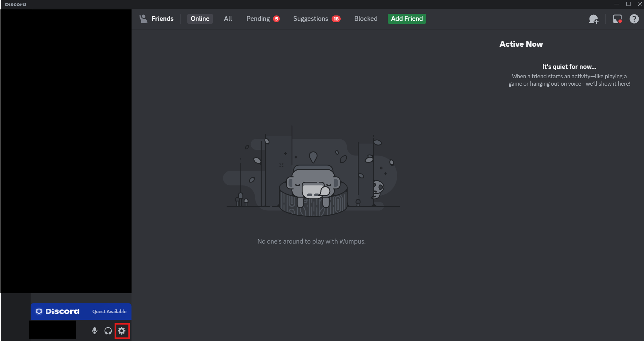Click the Suggestions badge showing 18

[x=336, y=19]
